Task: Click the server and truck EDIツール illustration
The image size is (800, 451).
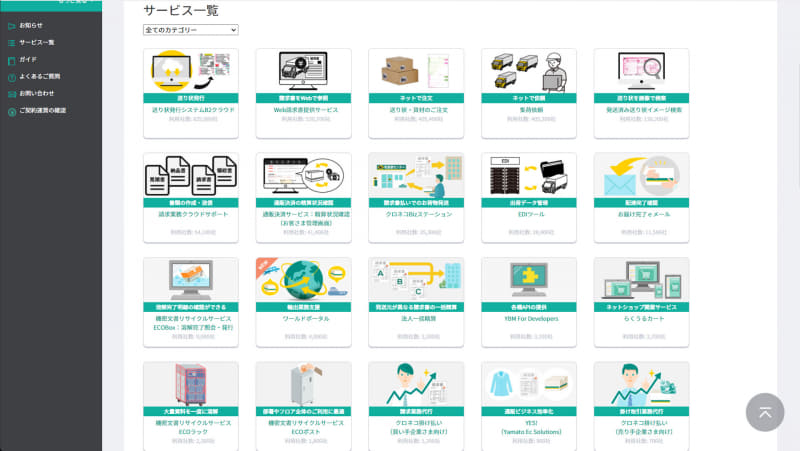Action: 529,176
